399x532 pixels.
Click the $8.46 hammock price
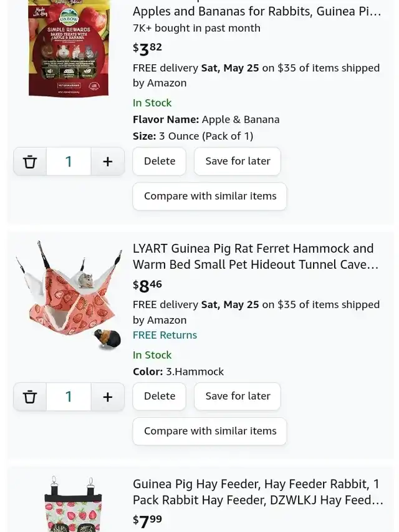tap(147, 286)
